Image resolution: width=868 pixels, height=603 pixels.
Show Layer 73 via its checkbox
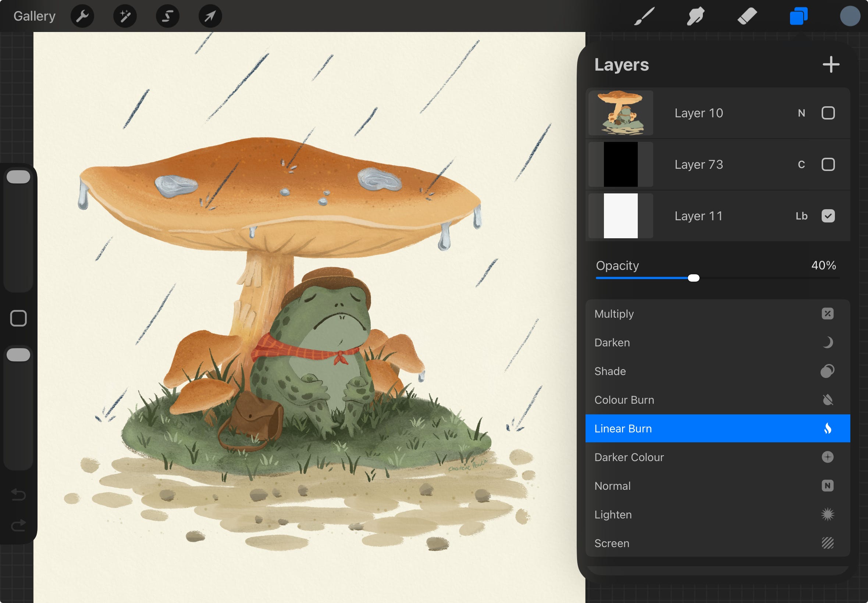[828, 164]
